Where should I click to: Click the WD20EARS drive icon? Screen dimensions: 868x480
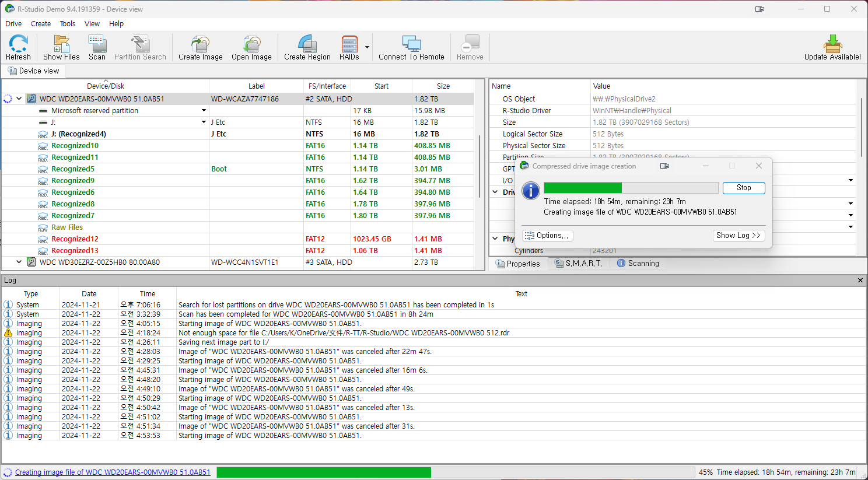coord(32,99)
